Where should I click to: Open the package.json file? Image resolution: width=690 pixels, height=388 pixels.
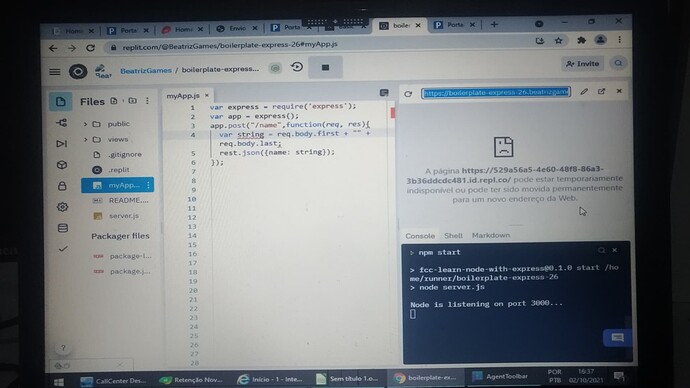pyautogui.click(x=121, y=271)
